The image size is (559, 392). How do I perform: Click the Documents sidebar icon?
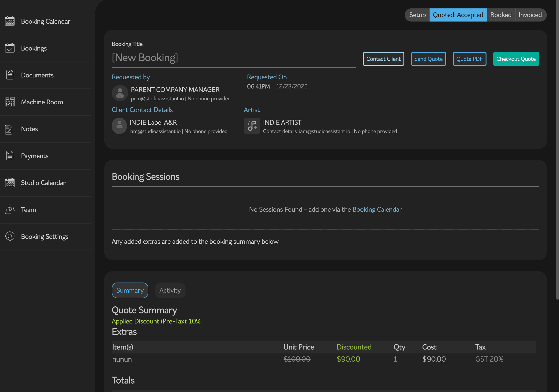pos(10,75)
